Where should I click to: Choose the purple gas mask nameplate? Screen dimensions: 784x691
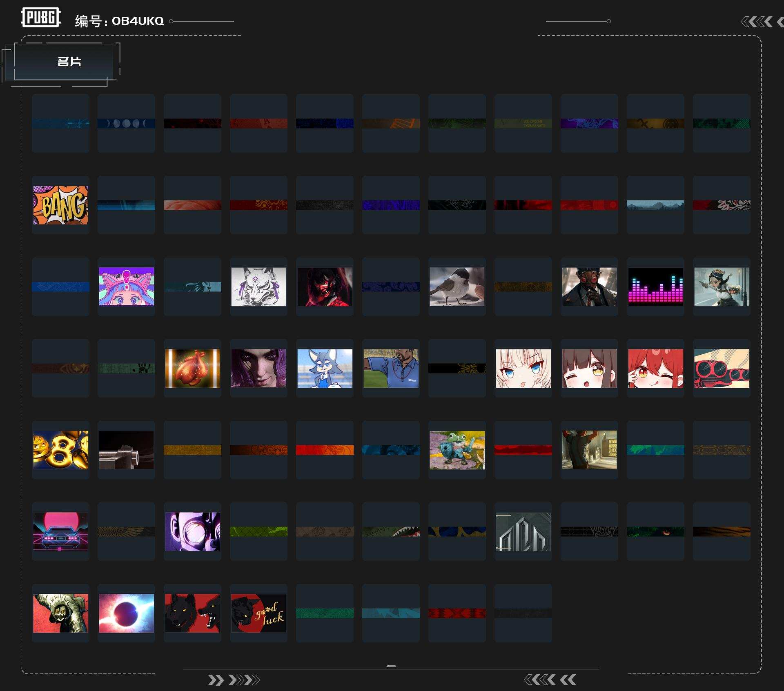[x=192, y=531]
